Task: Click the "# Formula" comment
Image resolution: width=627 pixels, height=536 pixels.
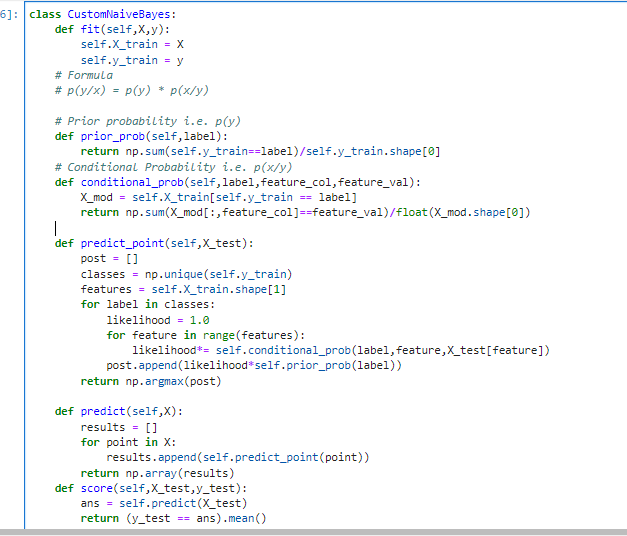Action: [x=84, y=75]
